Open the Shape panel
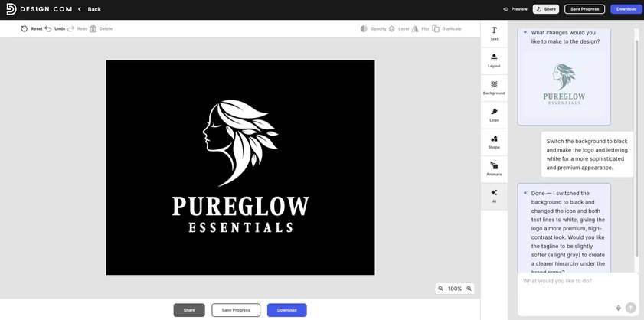The image size is (644, 320). click(494, 142)
